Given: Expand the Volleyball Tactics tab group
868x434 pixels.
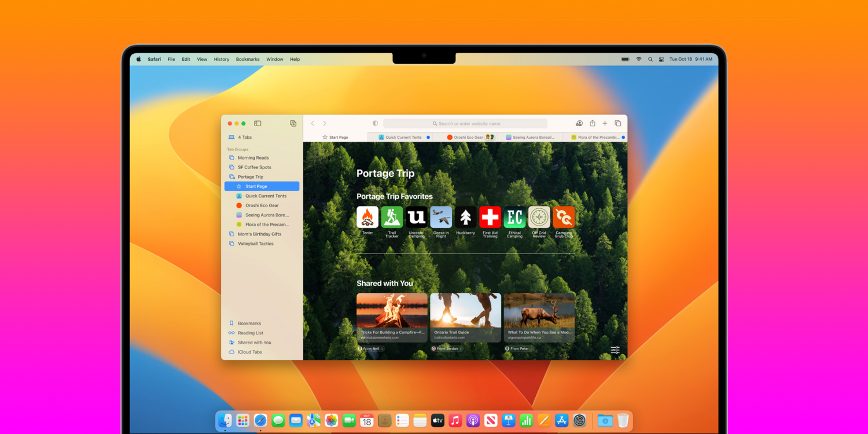Looking at the screenshot, I should tap(255, 244).
